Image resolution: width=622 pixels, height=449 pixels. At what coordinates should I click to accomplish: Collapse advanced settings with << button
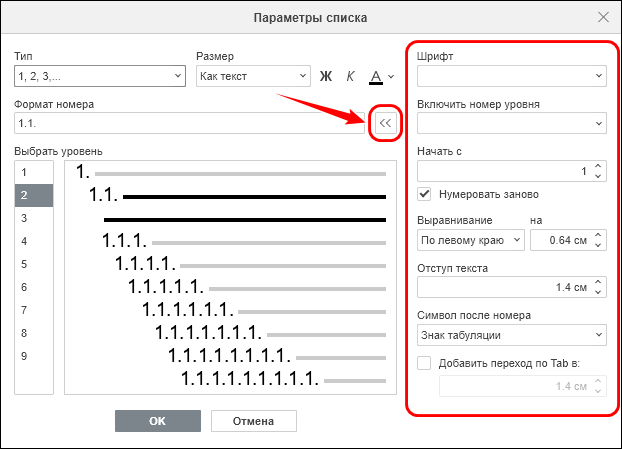tap(385, 123)
